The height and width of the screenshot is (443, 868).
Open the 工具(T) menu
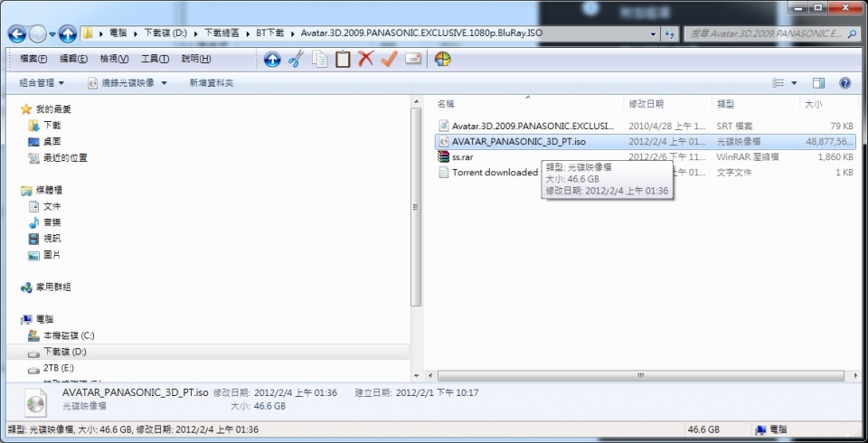point(155,59)
